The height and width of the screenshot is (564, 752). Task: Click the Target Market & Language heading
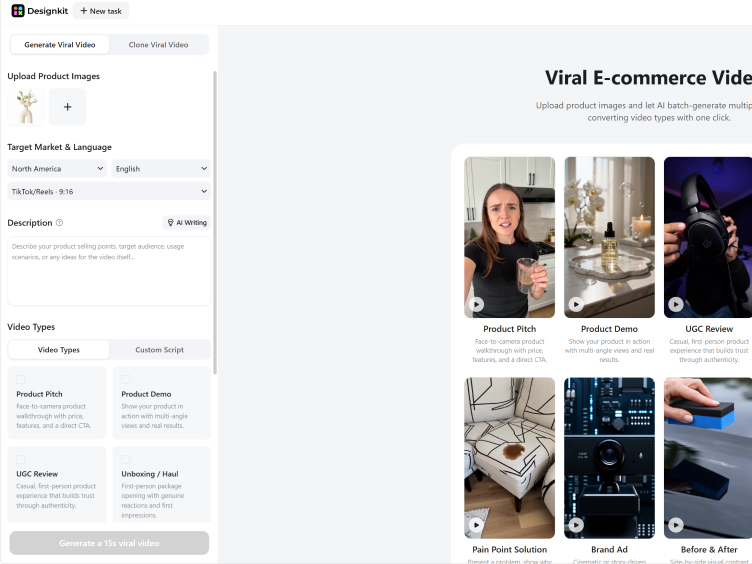coord(59,147)
